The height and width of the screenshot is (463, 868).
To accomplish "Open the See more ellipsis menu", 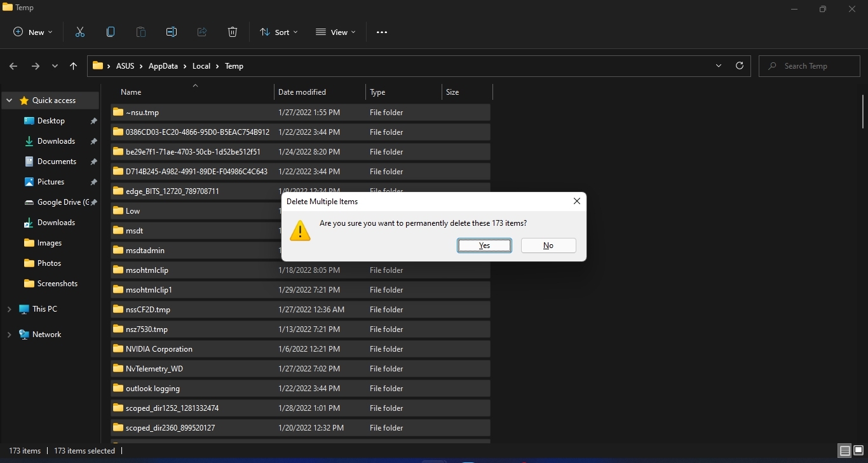I will 382,32.
